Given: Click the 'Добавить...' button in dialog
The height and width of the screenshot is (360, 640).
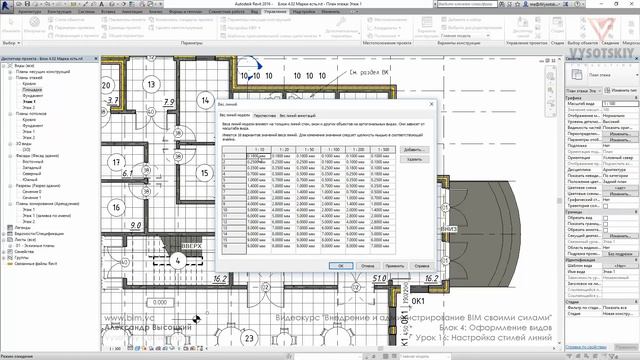Looking at the screenshot, I should point(414,150).
